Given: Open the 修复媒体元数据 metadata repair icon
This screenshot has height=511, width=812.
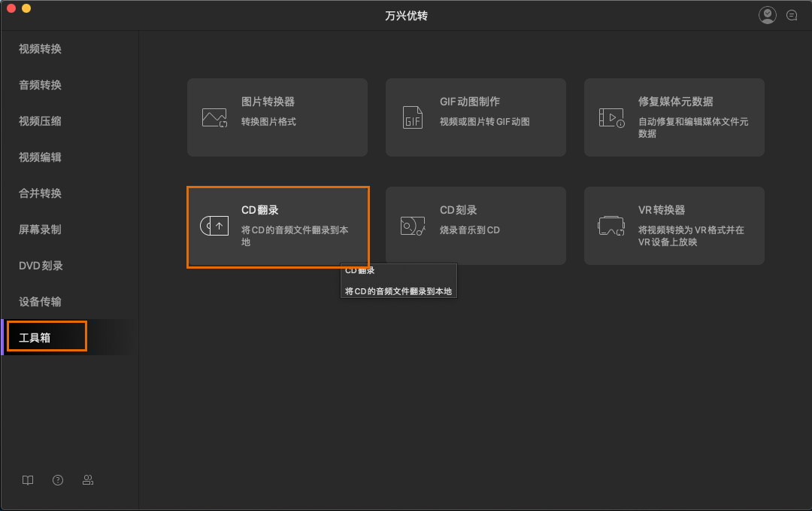Looking at the screenshot, I should coord(611,117).
